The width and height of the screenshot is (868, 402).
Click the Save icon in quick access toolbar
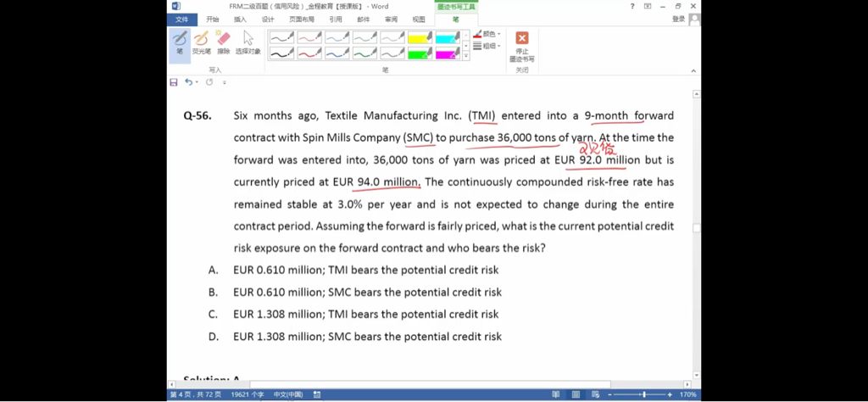[x=174, y=82]
